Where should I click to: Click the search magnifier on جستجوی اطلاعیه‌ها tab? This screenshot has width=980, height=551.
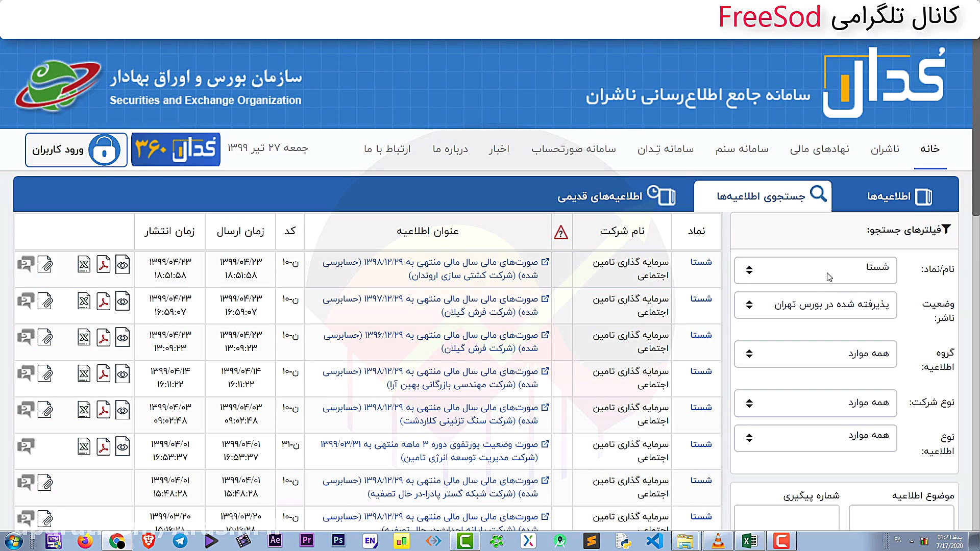[x=820, y=194]
